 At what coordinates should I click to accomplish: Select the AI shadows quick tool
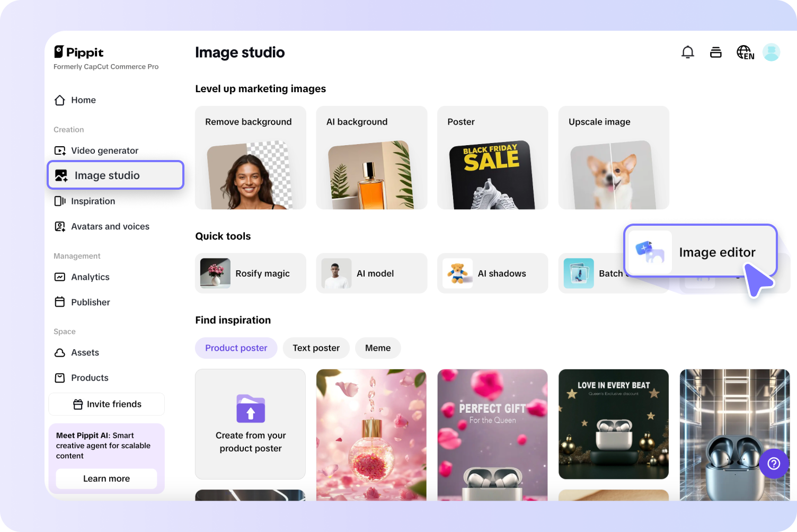click(492, 273)
